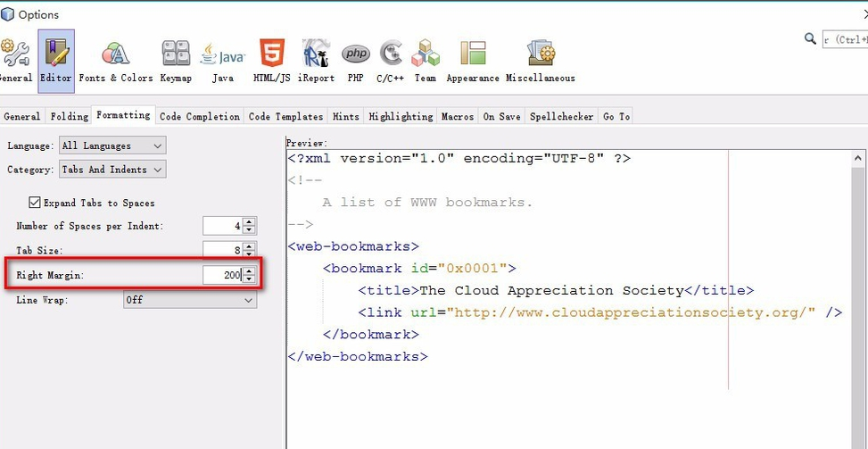Click the xml version line in preview

tap(459, 158)
